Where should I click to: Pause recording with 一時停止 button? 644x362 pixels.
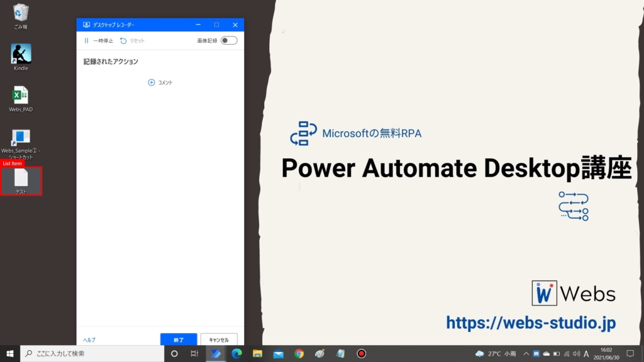click(x=98, y=41)
